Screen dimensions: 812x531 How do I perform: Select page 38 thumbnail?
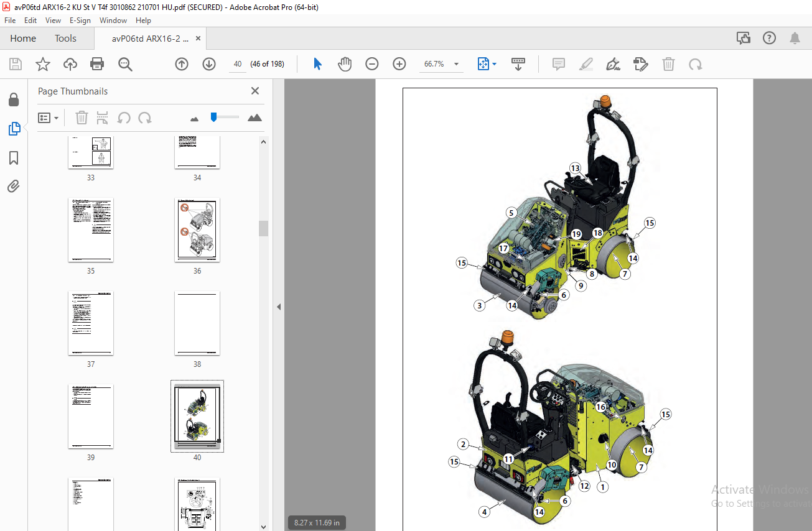[x=197, y=323]
